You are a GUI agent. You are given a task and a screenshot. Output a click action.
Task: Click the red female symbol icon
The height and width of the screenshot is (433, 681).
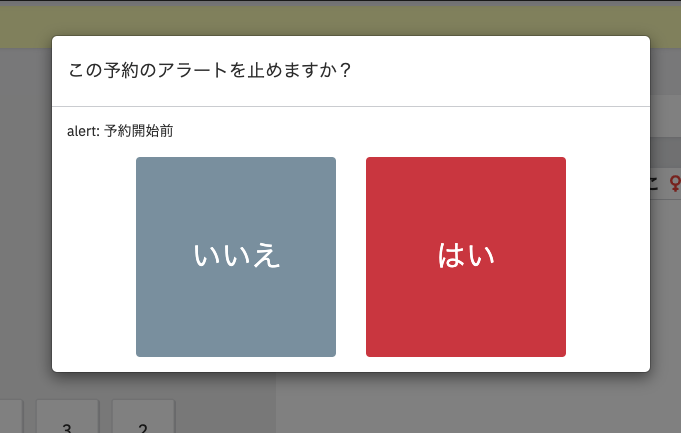tap(675, 182)
